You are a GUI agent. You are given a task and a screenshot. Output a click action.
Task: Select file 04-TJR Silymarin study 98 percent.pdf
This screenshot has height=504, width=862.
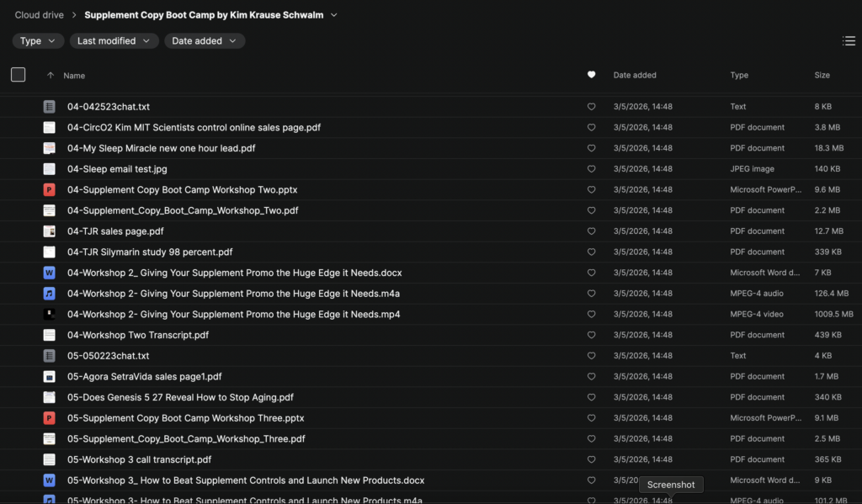tap(150, 252)
